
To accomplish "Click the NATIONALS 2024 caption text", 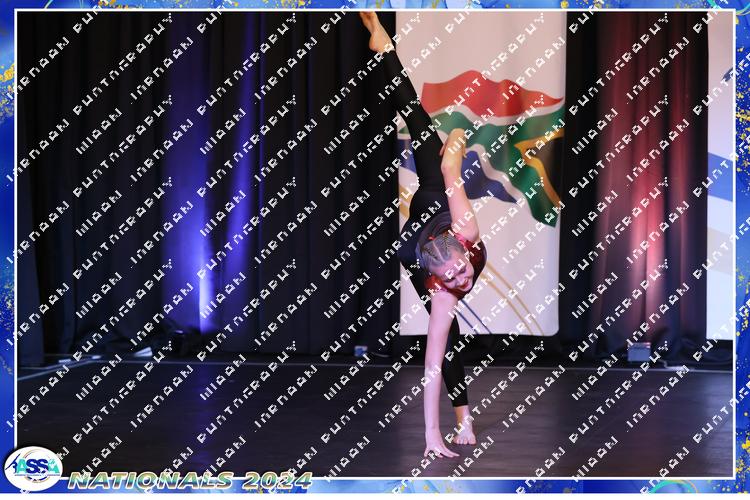I will click(x=190, y=480).
